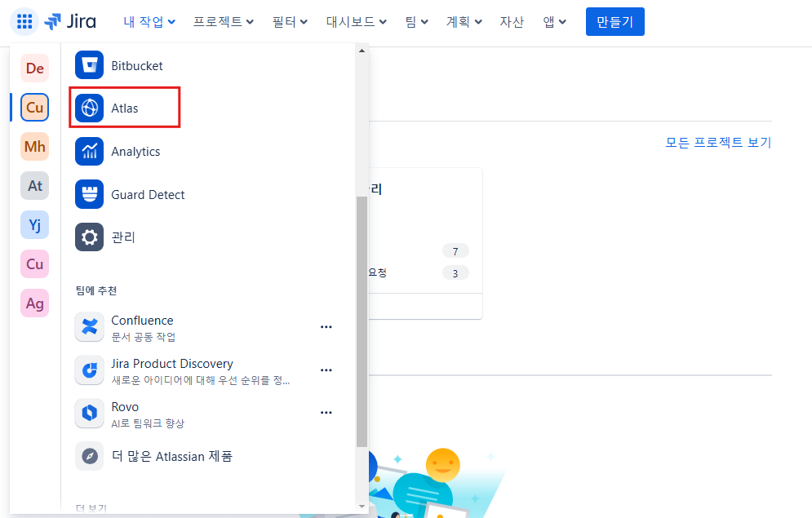Expand the 내 작업 menu

[x=149, y=22]
